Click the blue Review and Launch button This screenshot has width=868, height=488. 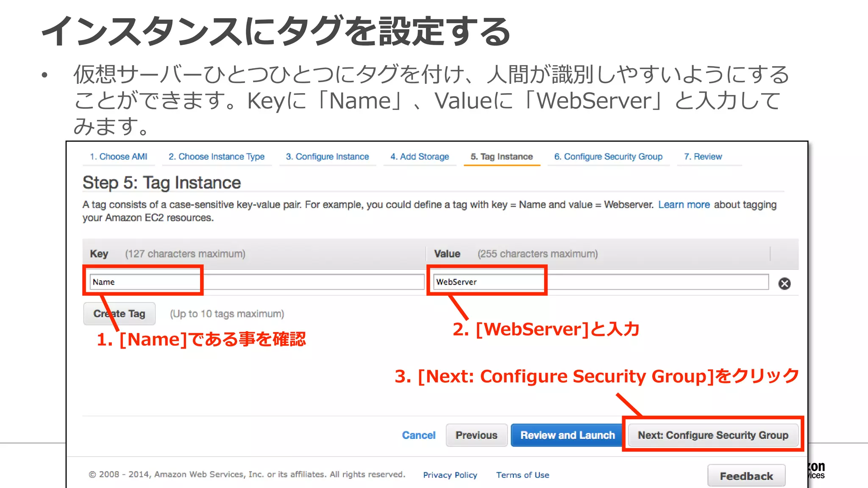click(567, 435)
